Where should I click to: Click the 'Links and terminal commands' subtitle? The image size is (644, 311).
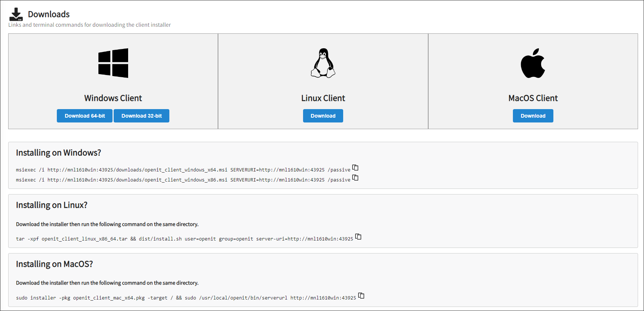click(x=90, y=25)
